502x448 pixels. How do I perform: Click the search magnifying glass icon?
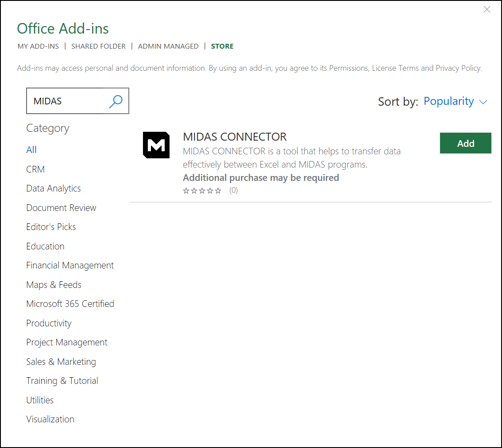pyautogui.click(x=116, y=101)
